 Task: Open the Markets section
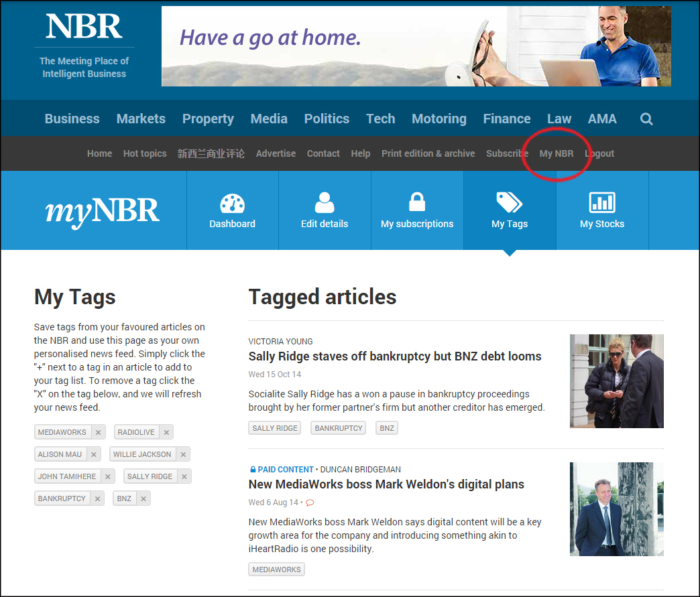point(141,119)
